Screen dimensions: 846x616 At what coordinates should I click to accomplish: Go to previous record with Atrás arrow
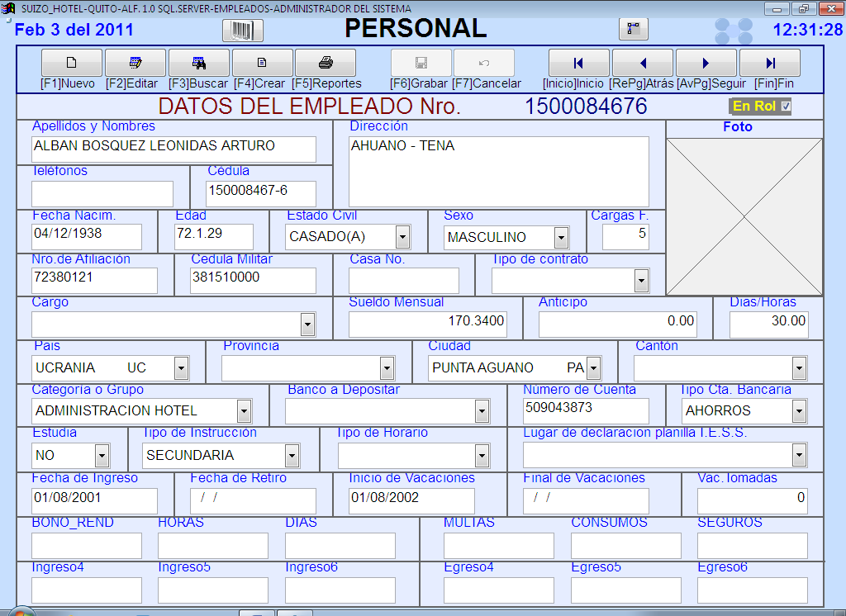coord(643,63)
